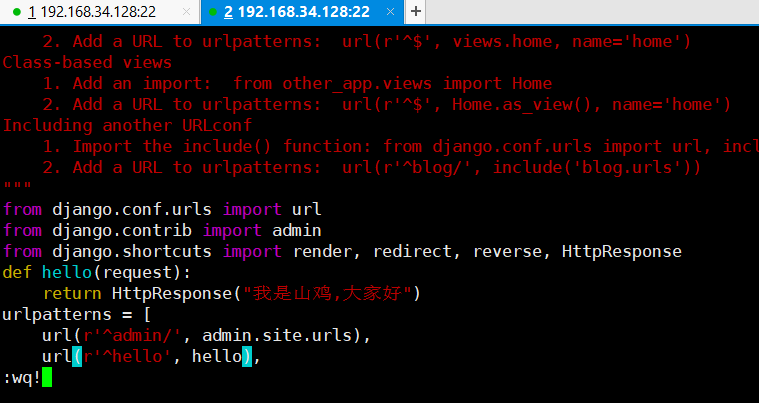Click 'urlpatterns = [' line

(77, 314)
